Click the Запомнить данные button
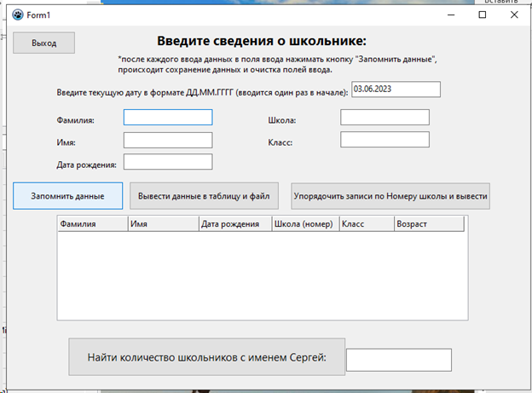 [x=68, y=196]
